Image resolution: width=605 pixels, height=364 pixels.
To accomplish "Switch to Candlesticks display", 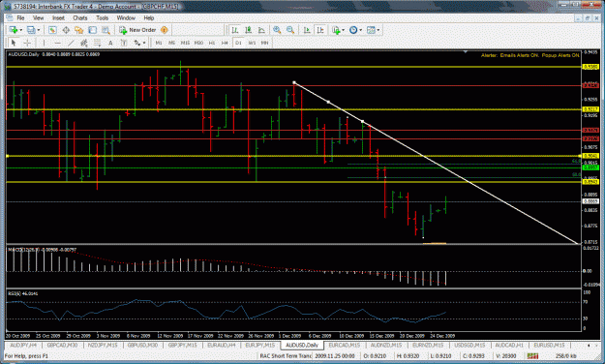I will click(x=248, y=30).
